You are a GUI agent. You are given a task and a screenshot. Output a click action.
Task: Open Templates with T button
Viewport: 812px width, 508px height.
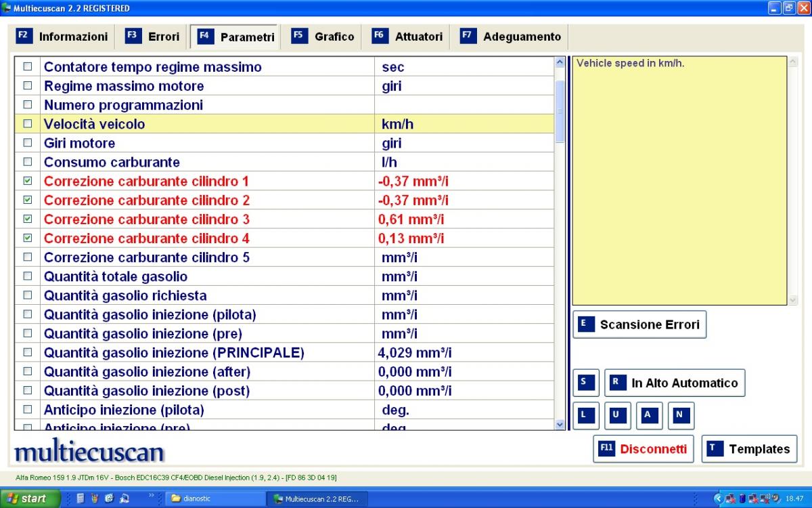click(749, 448)
